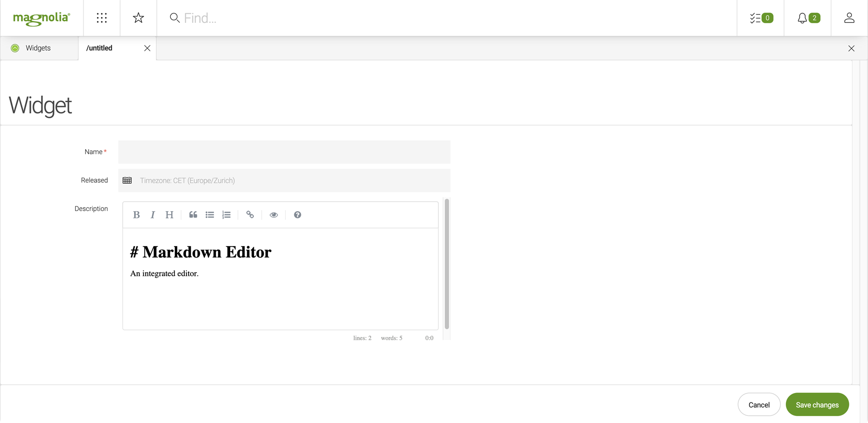
Task: Create a numbered list in editor
Action: coord(226,215)
